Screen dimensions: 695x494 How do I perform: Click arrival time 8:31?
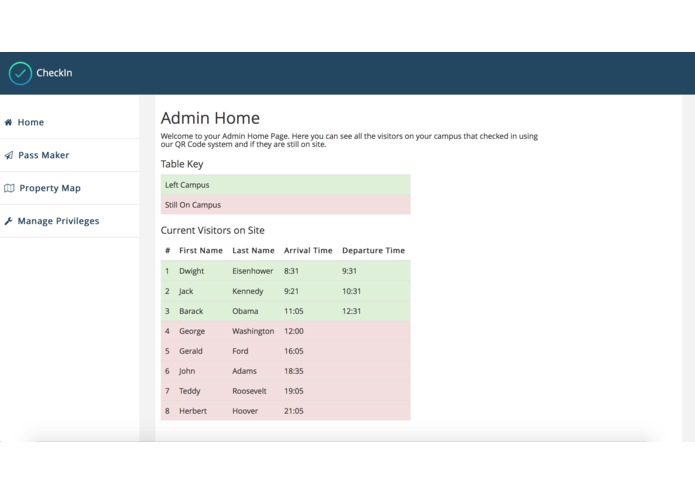tap(291, 271)
